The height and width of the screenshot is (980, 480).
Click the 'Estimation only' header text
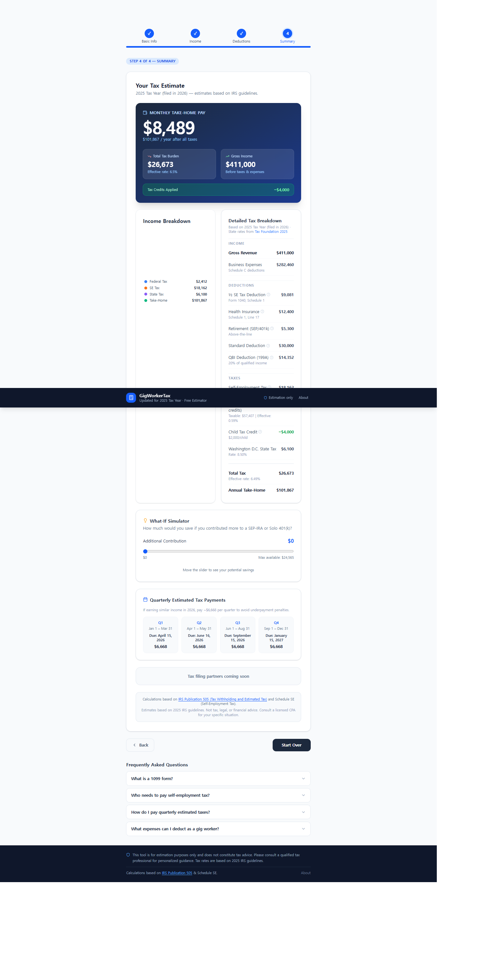coord(281,398)
